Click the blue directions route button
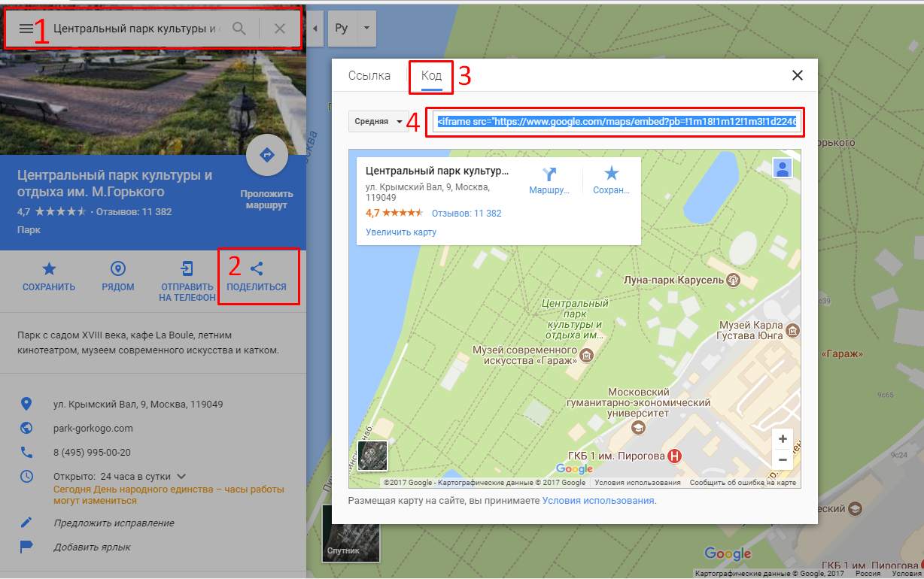The height and width of the screenshot is (579, 924). coord(266,156)
